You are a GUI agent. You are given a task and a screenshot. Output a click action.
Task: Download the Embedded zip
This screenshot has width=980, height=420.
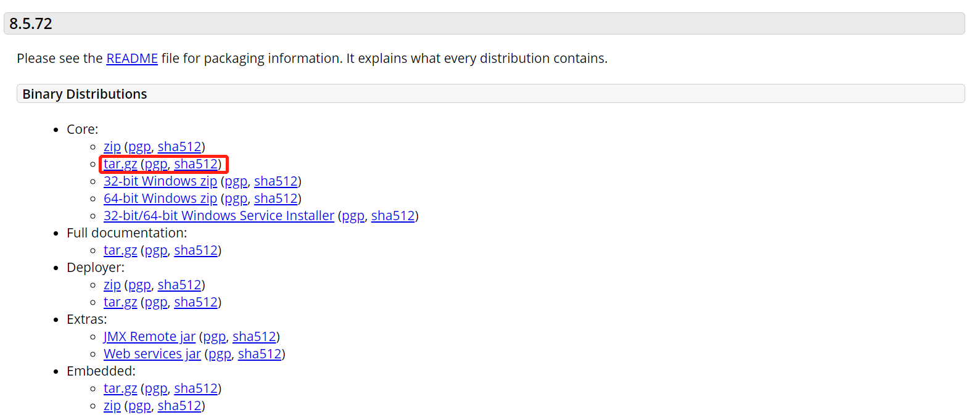point(112,406)
